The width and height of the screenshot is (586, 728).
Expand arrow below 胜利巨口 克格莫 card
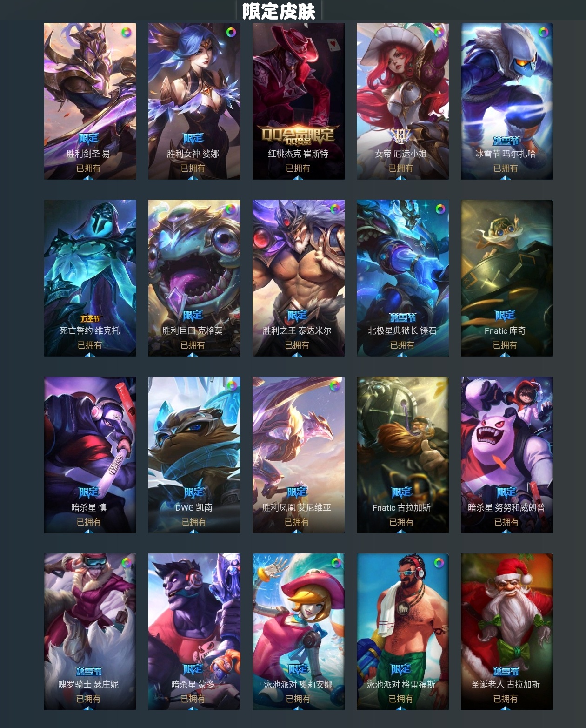click(x=193, y=355)
